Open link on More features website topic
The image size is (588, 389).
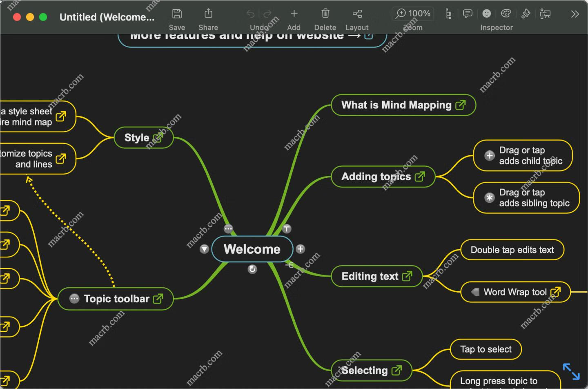click(368, 36)
